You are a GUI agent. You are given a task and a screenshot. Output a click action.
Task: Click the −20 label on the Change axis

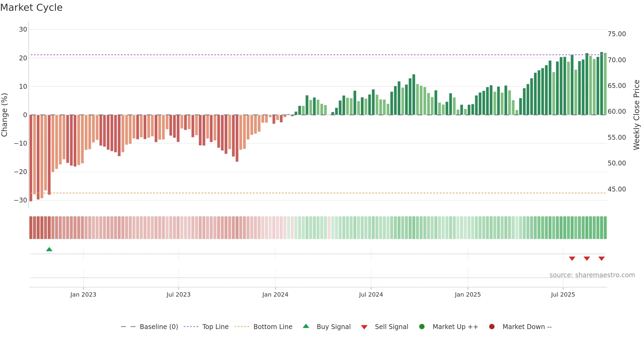(x=21, y=172)
